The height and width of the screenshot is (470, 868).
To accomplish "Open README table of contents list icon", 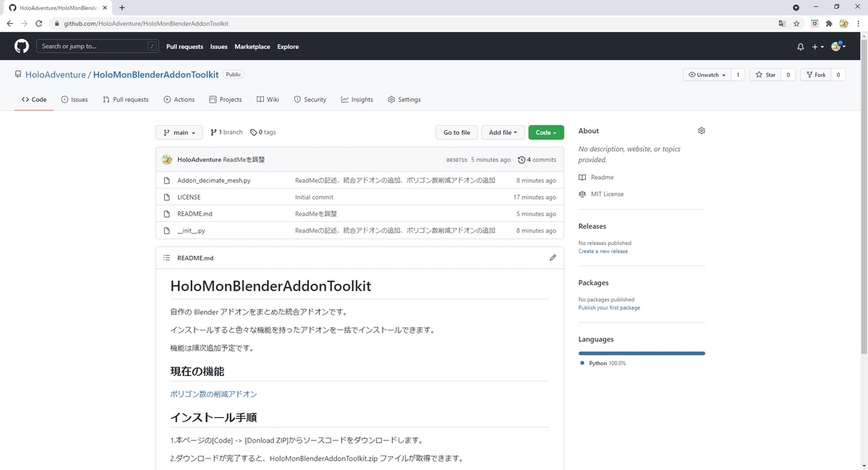I will tap(166, 258).
